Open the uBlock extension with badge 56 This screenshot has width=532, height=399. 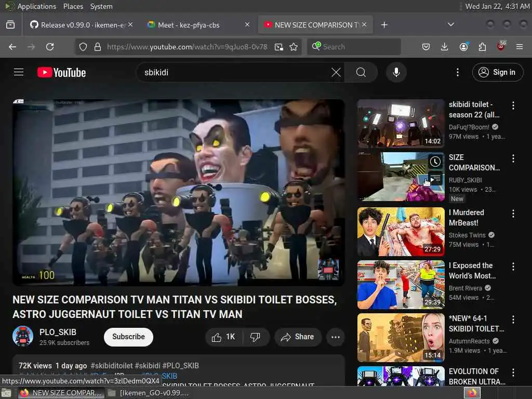click(501, 46)
